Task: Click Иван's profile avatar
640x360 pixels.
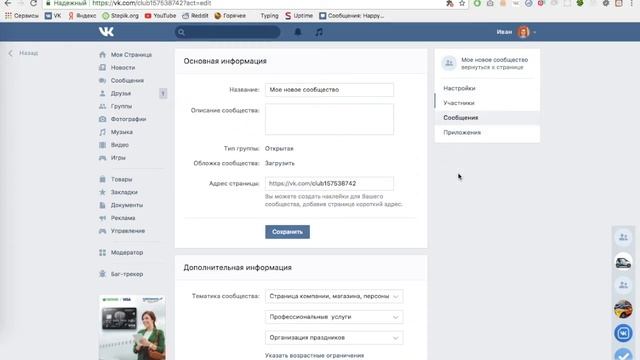Action: click(523, 32)
